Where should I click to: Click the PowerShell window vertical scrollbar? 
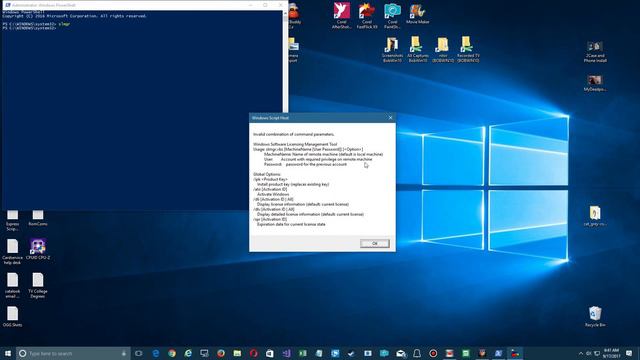point(285,61)
